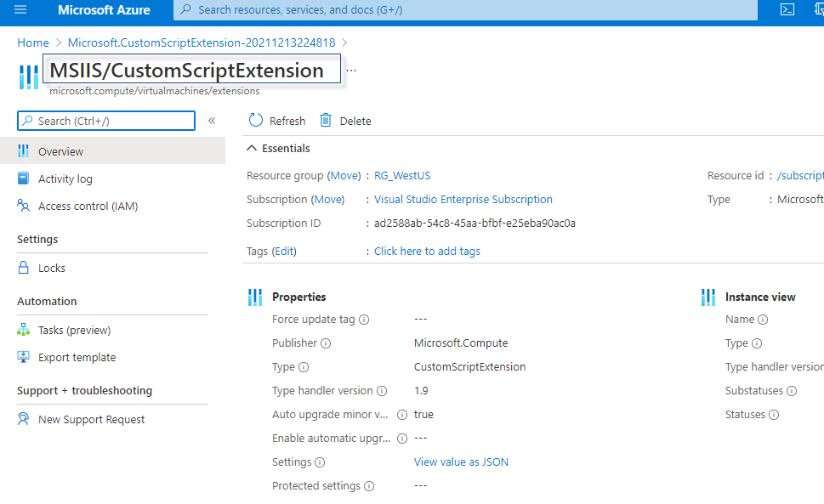The width and height of the screenshot is (824, 504).
Task: Open Visual Studio Enterprise Subscription link
Action: click(463, 200)
